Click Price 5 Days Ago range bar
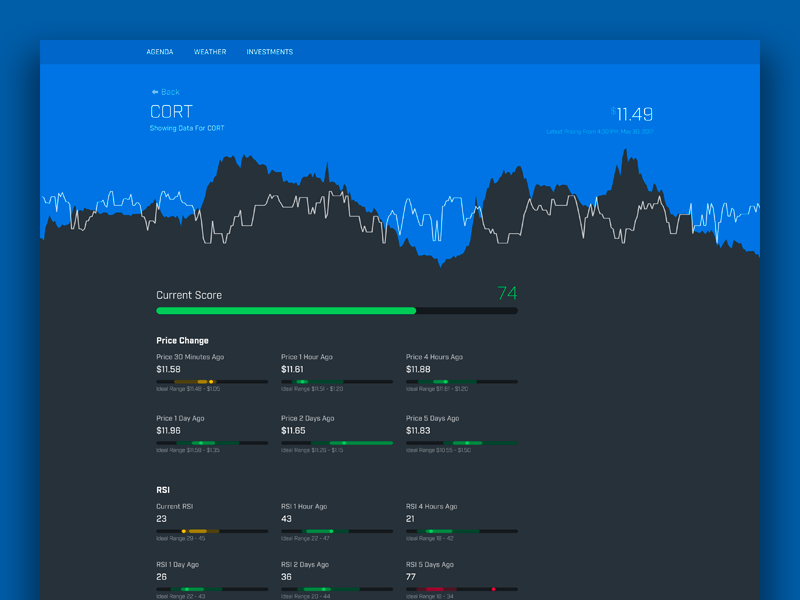The image size is (800, 600). [x=462, y=443]
